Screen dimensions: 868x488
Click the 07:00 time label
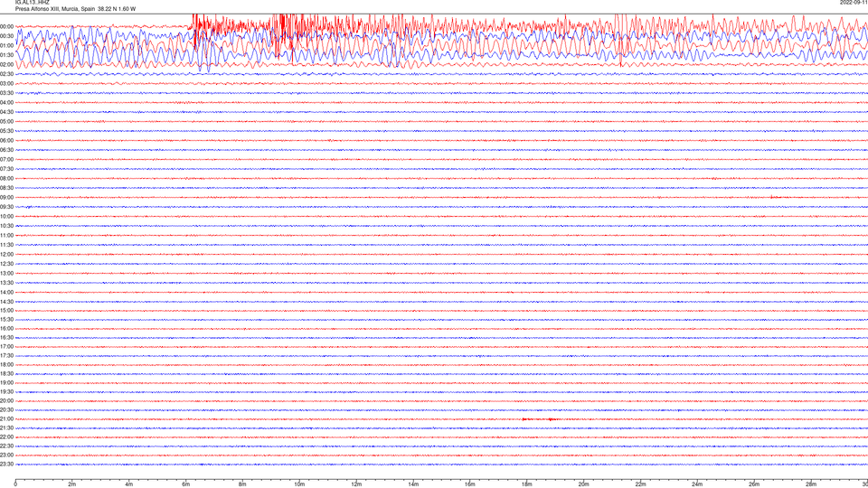coord(6,159)
